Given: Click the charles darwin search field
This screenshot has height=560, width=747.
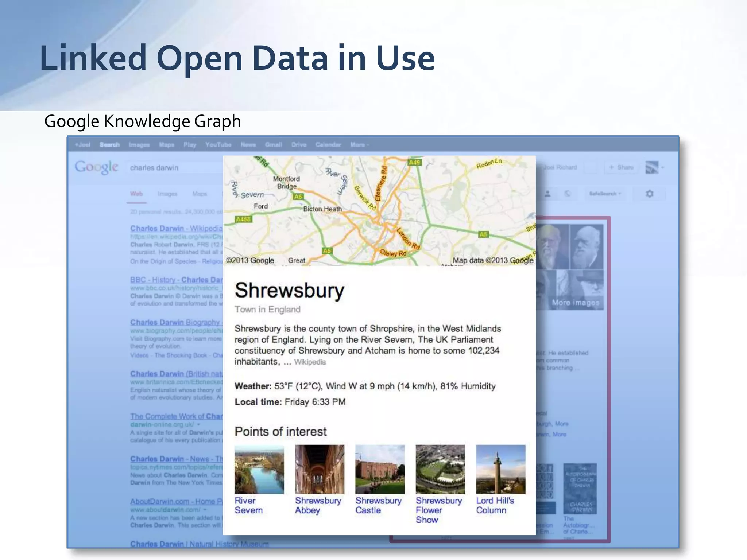Looking at the screenshot, I should tap(175, 168).
